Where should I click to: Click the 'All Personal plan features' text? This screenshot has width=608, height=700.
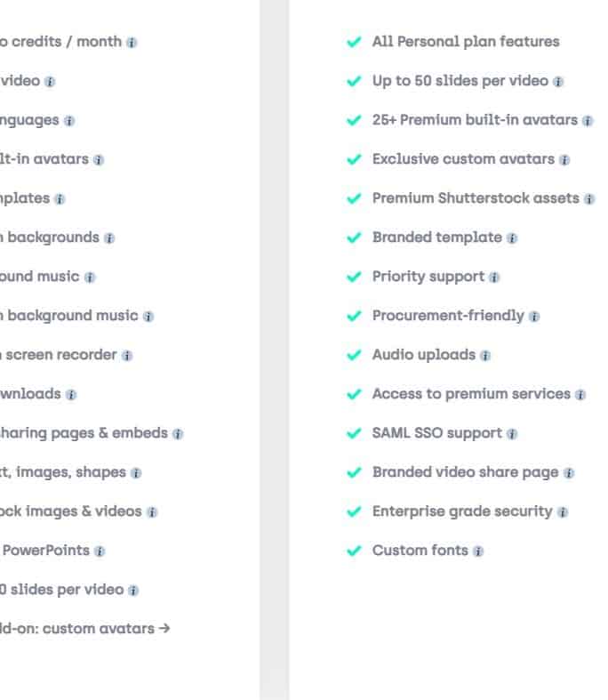[466, 42]
